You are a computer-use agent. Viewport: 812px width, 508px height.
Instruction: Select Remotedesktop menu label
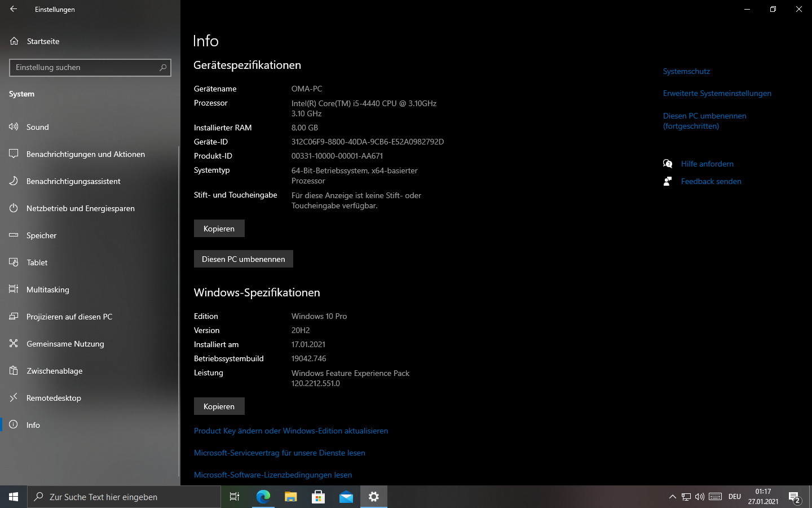click(x=54, y=398)
